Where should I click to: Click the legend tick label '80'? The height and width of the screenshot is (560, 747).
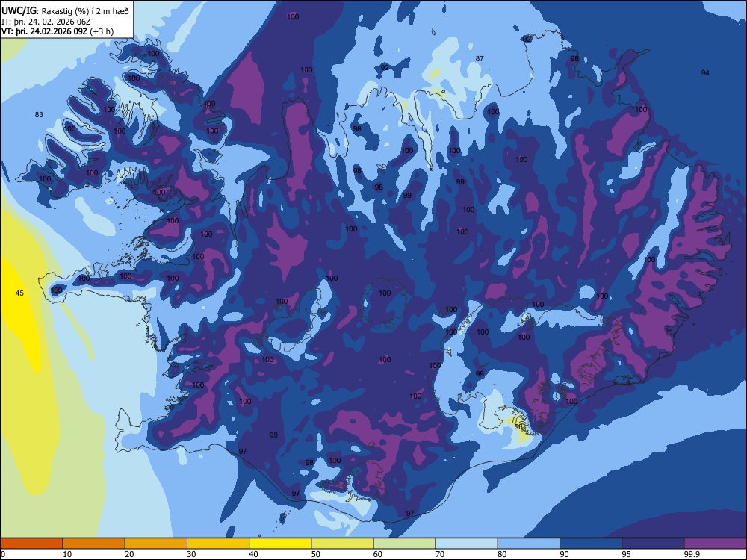(502, 554)
